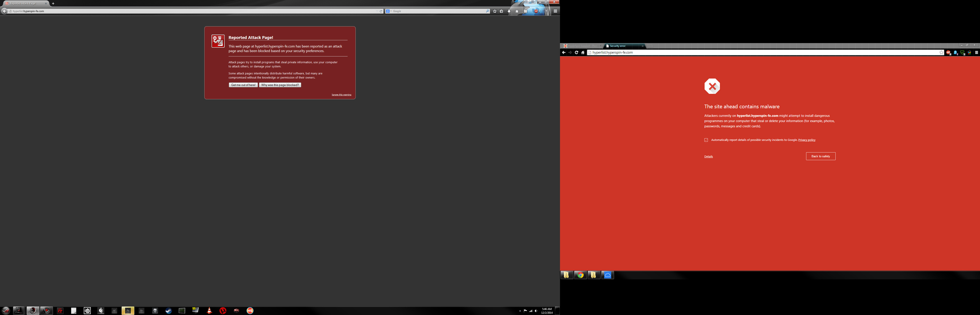This screenshot has width=980, height=315.
Task: Expand Google search engine dropdown in Firefox
Action: 391,11
